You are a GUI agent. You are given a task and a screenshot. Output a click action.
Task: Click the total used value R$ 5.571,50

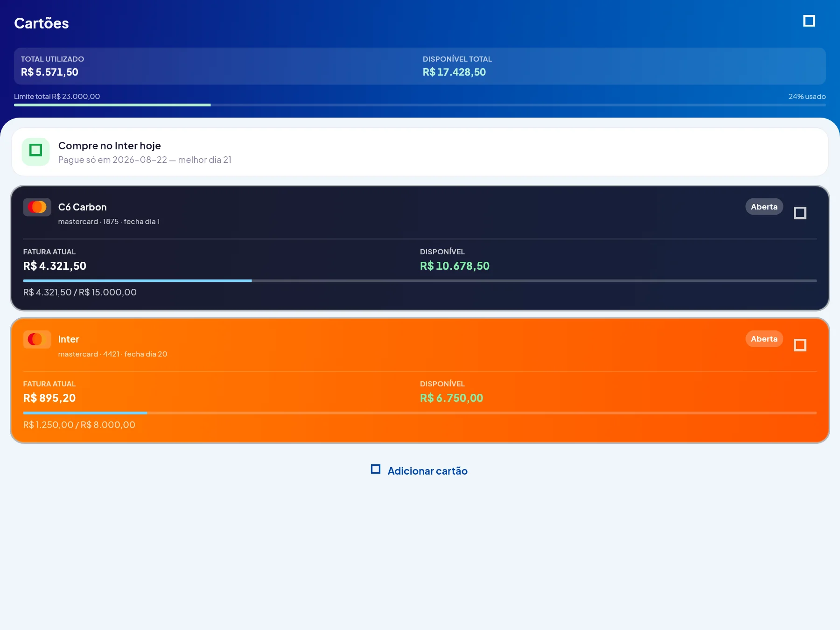(x=49, y=72)
